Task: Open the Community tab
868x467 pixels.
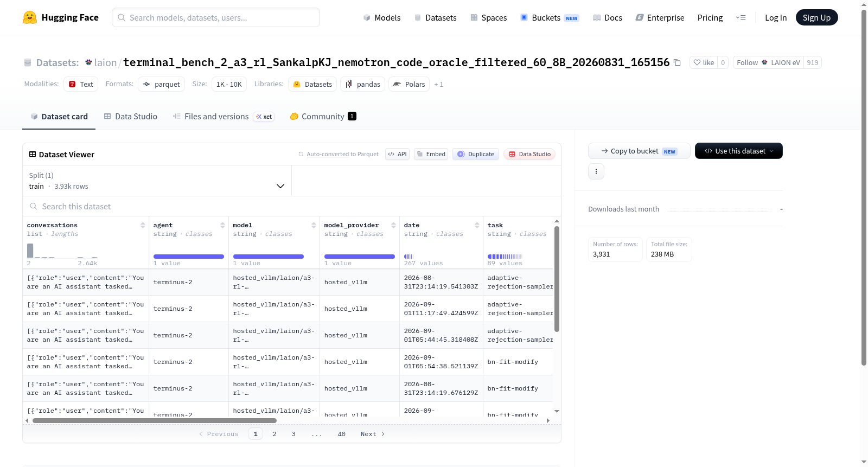Action: point(323,117)
